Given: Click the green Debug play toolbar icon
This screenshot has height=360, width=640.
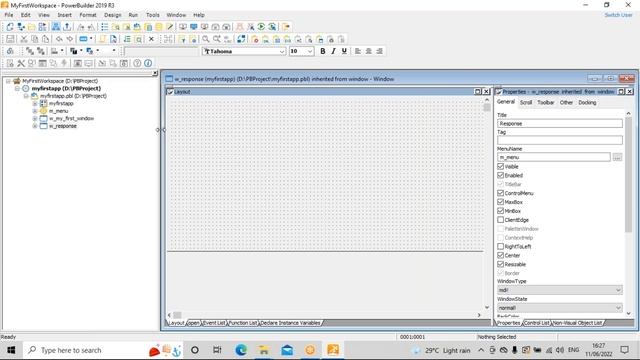Looking at the screenshot, I should point(261,27).
